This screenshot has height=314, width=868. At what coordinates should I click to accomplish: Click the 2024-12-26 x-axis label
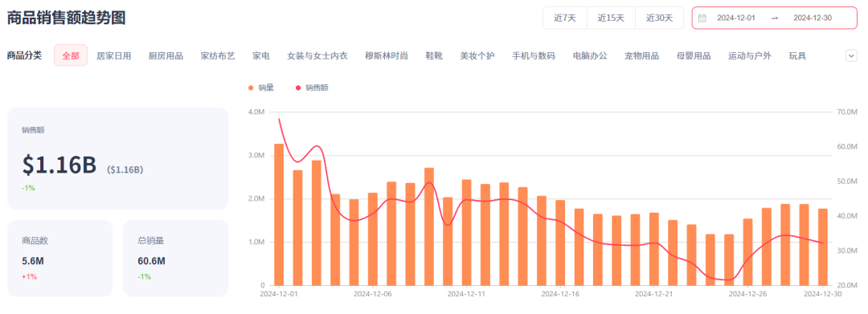click(x=748, y=294)
